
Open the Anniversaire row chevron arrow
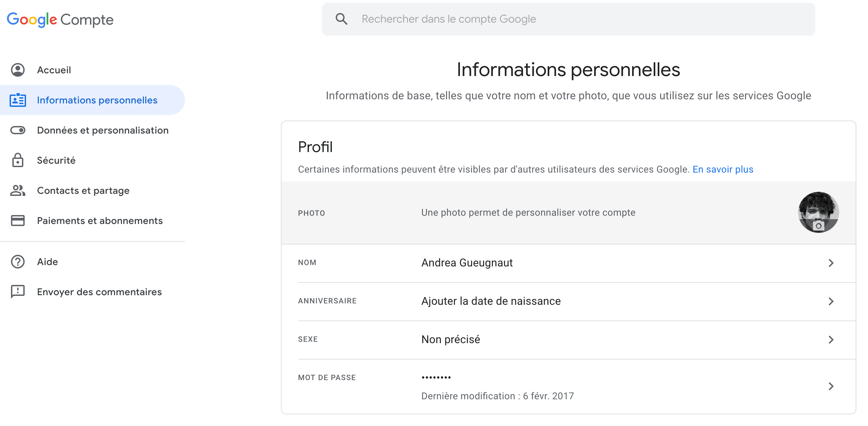pos(831,301)
